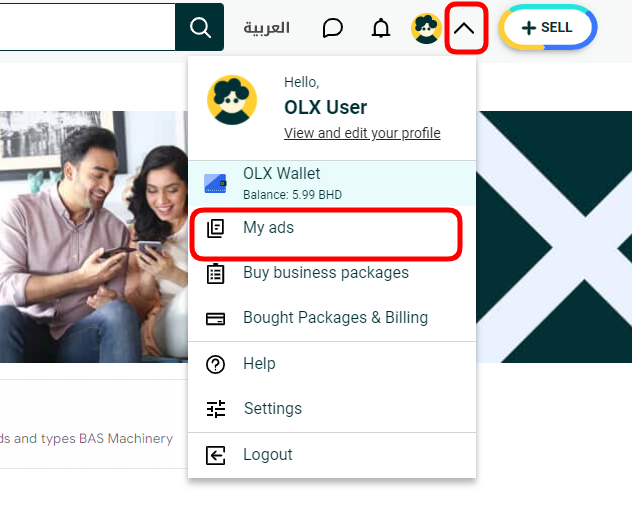
Task: Click the couple photo banner
Action: point(94,237)
